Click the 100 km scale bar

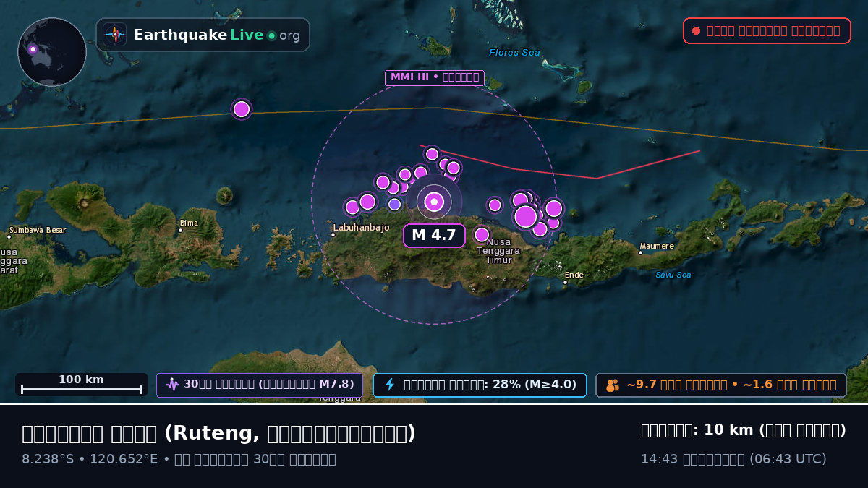pyautogui.click(x=81, y=385)
